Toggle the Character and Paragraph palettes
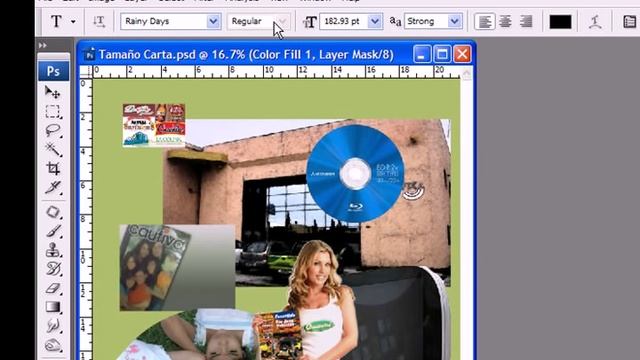 click(630, 22)
